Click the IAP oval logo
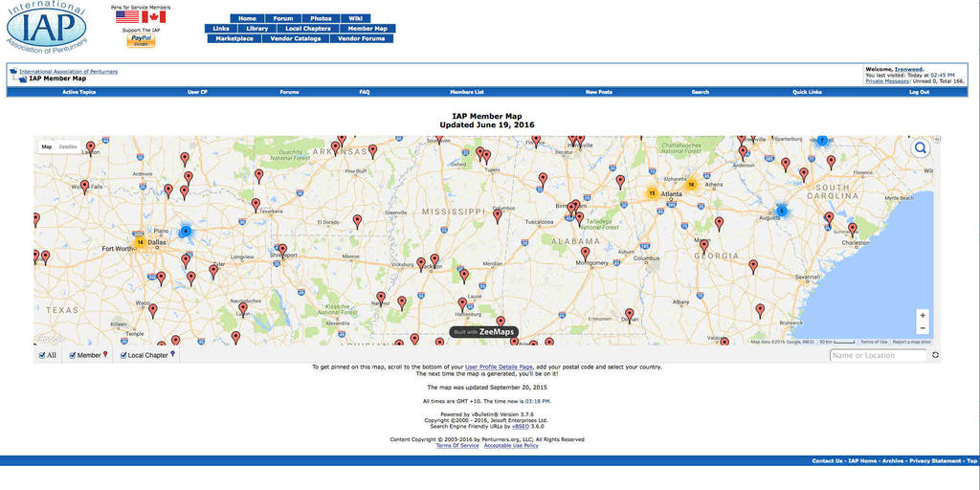This screenshot has width=980, height=490. pos(47,27)
